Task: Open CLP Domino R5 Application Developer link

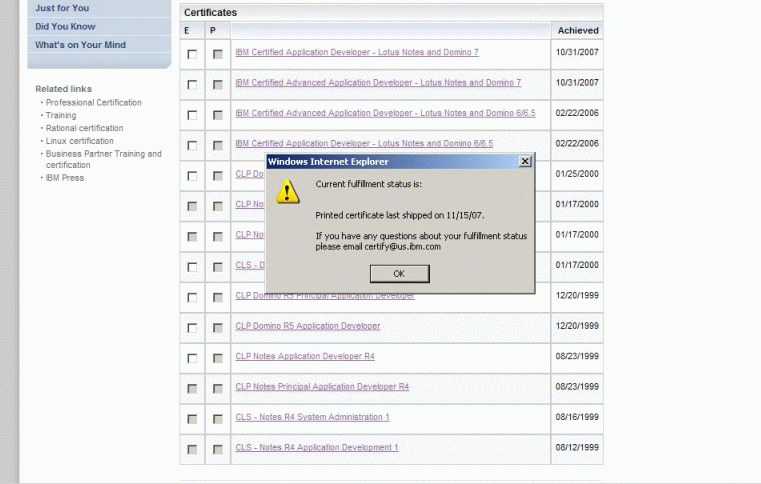Action: (308, 326)
